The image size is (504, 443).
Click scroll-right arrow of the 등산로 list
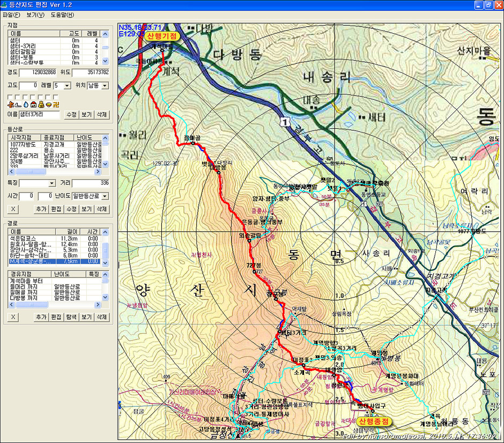tap(98, 172)
